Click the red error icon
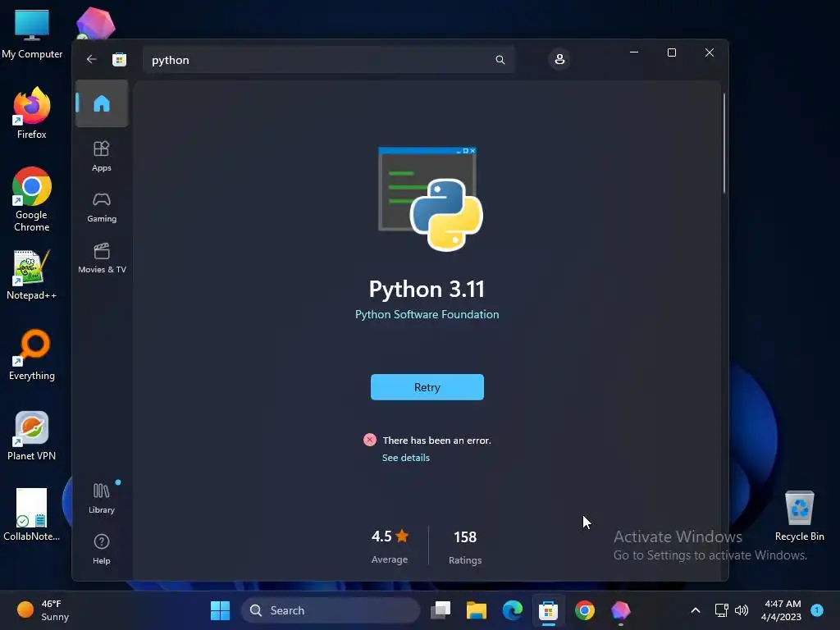 tap(370, 440)
